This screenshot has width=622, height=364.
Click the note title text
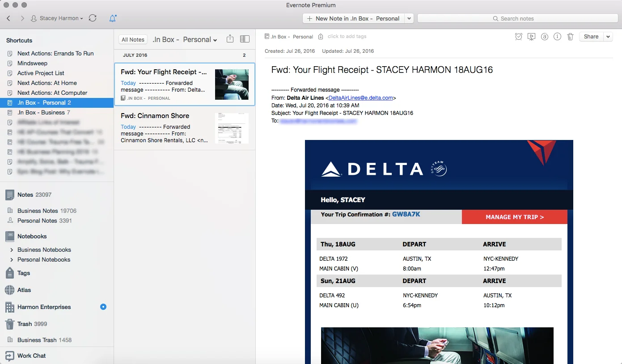382,70
